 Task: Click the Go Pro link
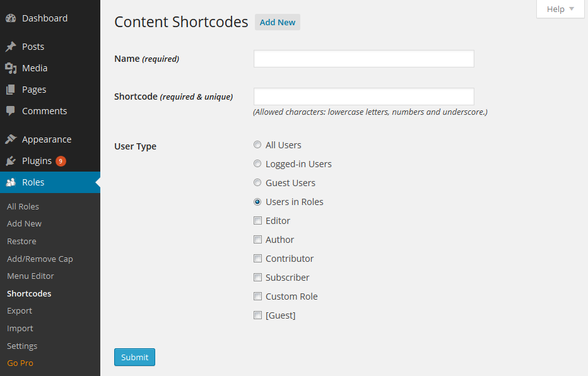20,363
